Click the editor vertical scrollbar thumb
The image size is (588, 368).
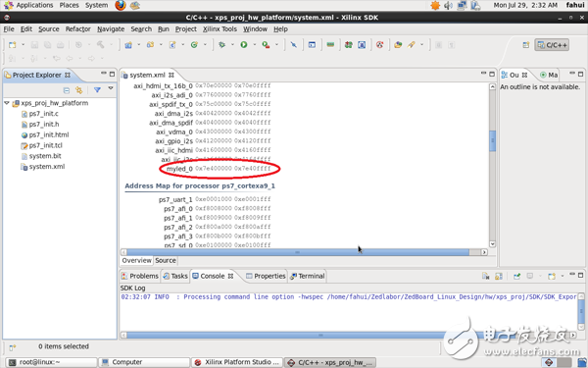[492, 140]
